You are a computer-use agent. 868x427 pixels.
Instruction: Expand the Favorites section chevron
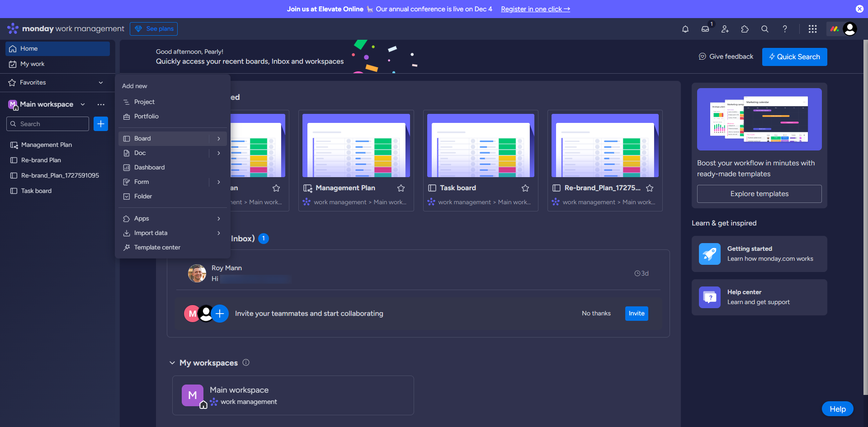pos(101,83)
